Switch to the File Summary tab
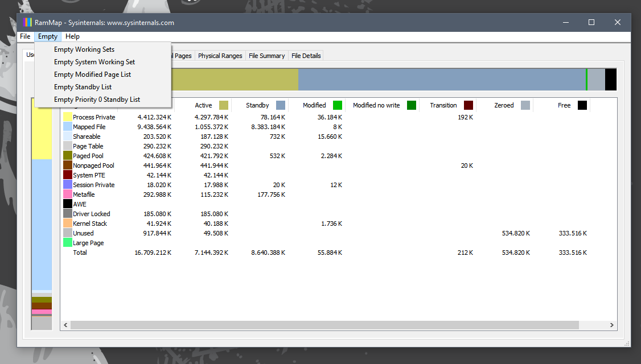641x364 pixels. click(x=266, y=56)
